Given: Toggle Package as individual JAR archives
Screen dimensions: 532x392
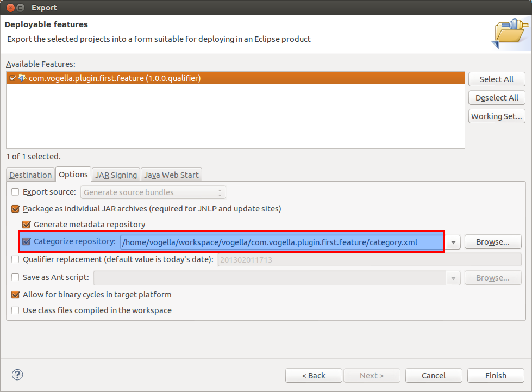Looking at the screenshot, I should (x=15, y=209).
